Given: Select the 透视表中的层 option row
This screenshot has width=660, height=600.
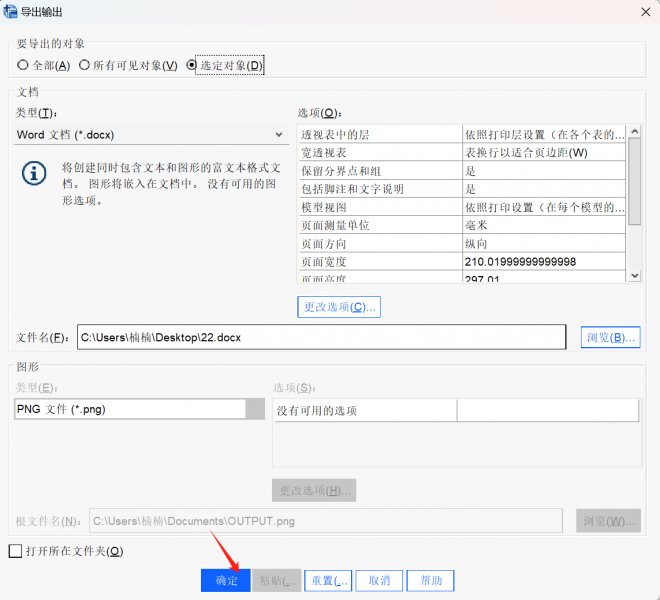Looking at the screenshot, I should click(x=461, y=134).
